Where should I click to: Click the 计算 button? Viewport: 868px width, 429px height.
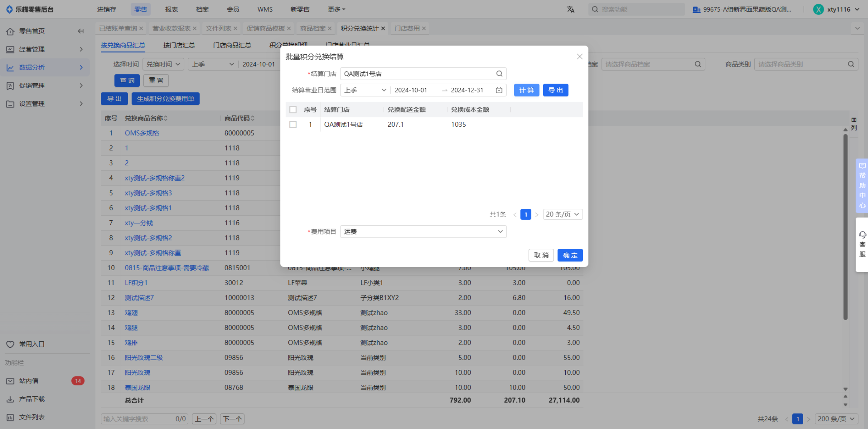(526, 90)
